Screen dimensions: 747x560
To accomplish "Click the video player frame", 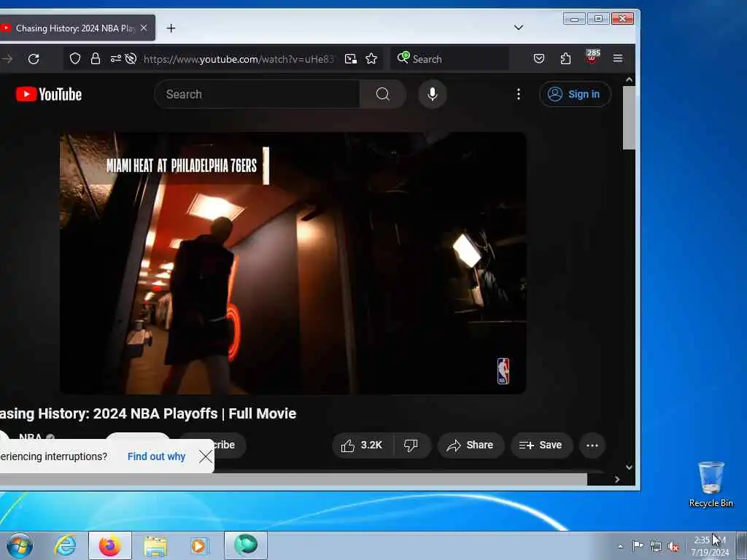I will tap(293, 263).
